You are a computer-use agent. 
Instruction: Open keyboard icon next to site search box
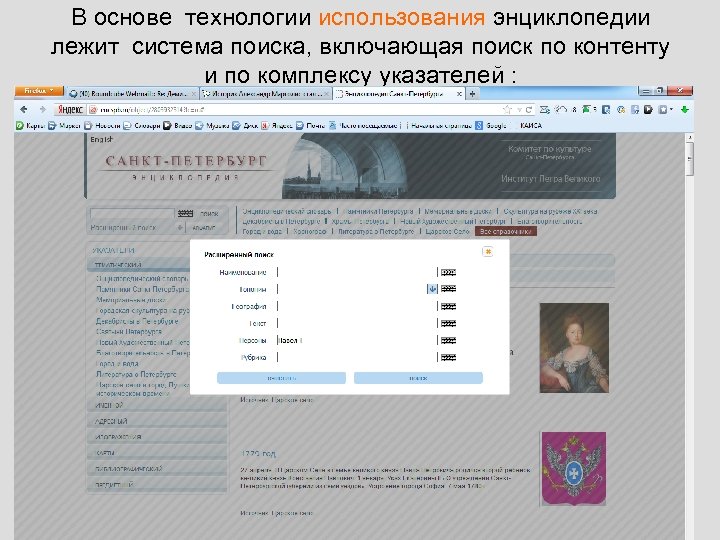185,213
